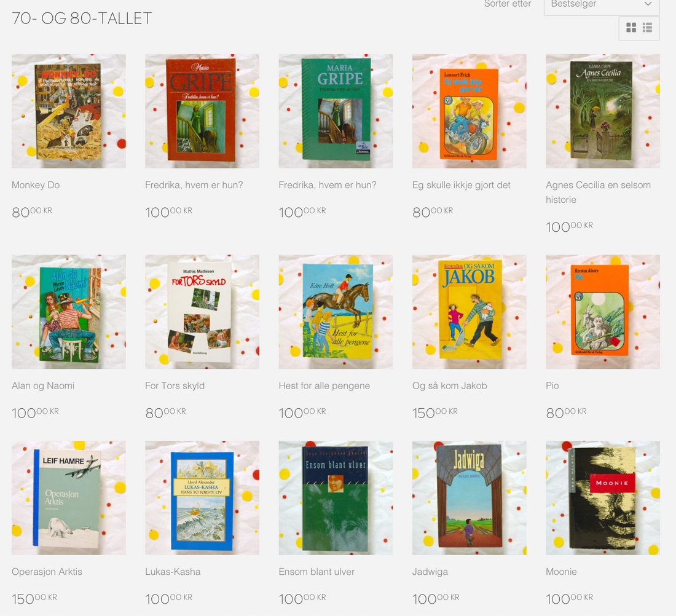Open the Ensom blant ulver book cover
676x616 pixels.
pyautogui.click(x=336, y=498)
